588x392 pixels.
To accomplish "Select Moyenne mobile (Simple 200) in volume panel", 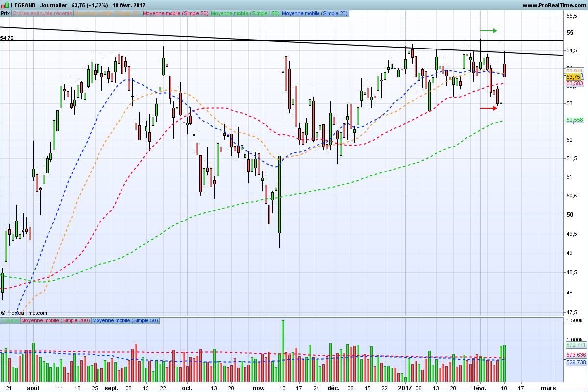I will (x=55, y=320).
